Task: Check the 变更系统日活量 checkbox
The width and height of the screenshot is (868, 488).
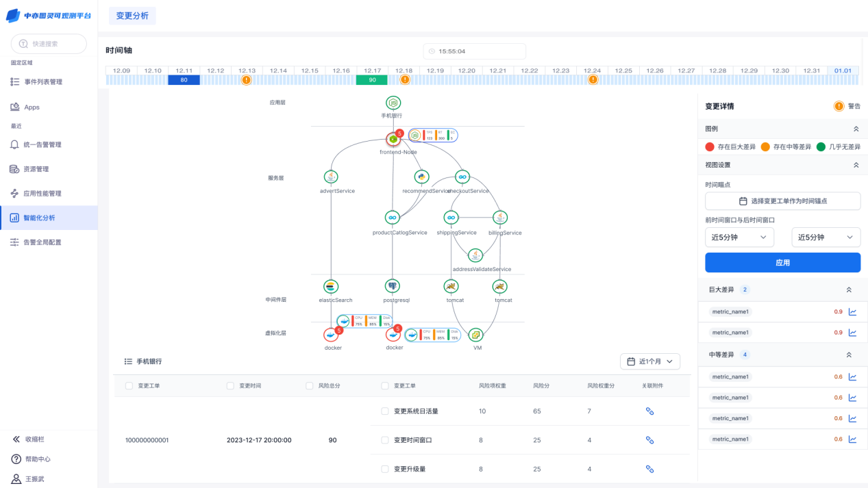Action: pyautogui.click(x=384, y=411)
